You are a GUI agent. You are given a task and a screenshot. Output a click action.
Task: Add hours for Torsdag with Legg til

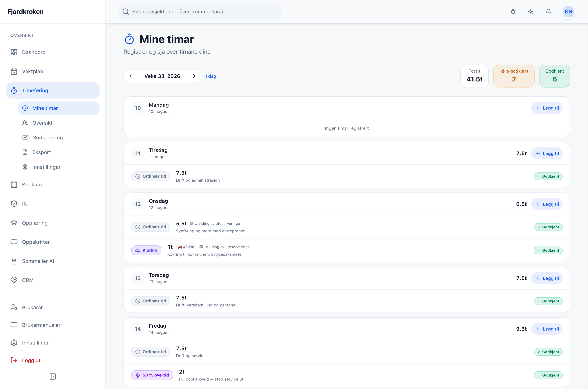pyautogui.click(x=547, y=278)
